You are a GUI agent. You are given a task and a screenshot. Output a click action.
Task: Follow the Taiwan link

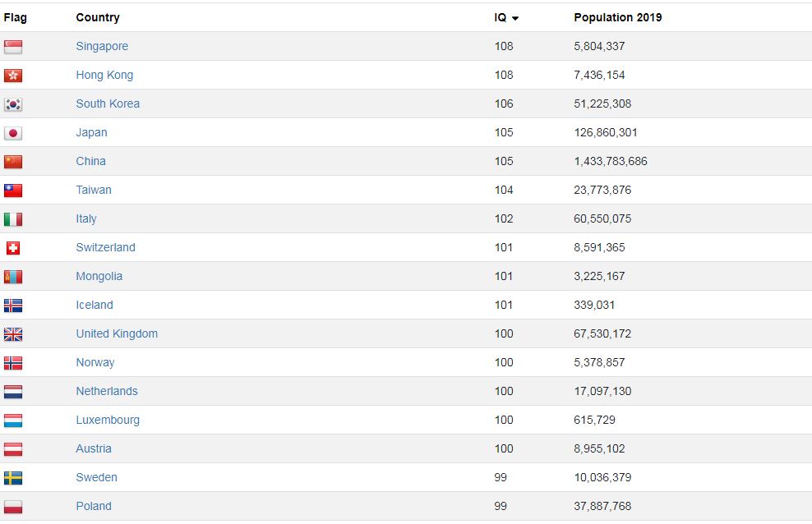(x=94, y=190)
